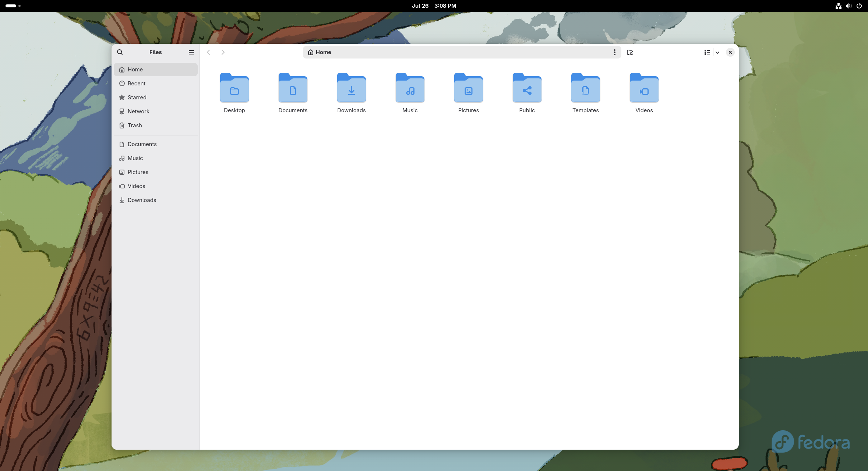
Task: Close the Files window
Action: [x=730, y=52]
